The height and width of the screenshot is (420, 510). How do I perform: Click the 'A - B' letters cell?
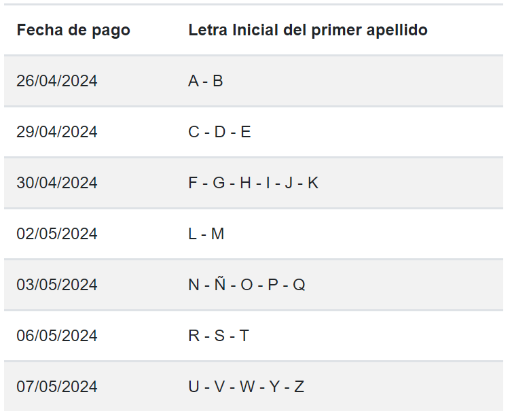(x=205, y=81)
